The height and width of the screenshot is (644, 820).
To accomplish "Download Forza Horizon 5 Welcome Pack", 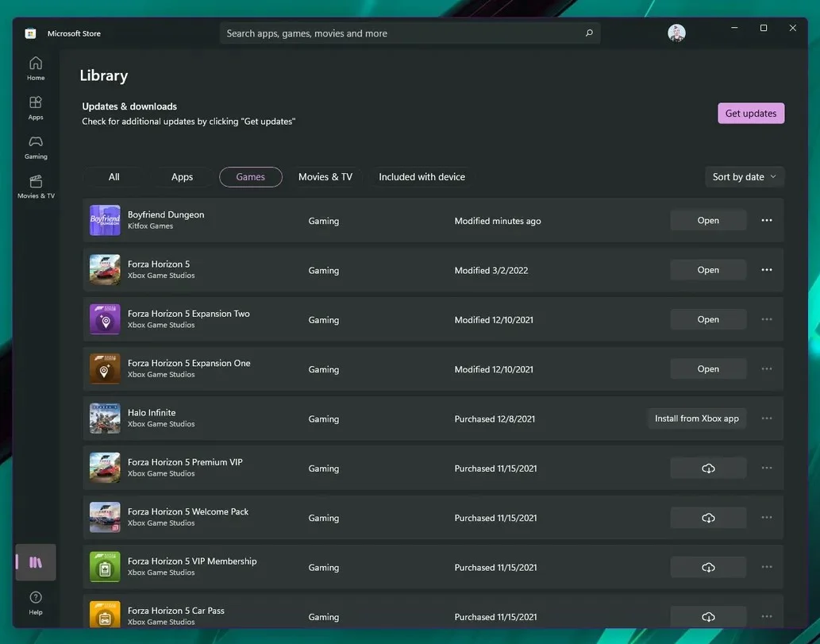I will pos(708,518).
